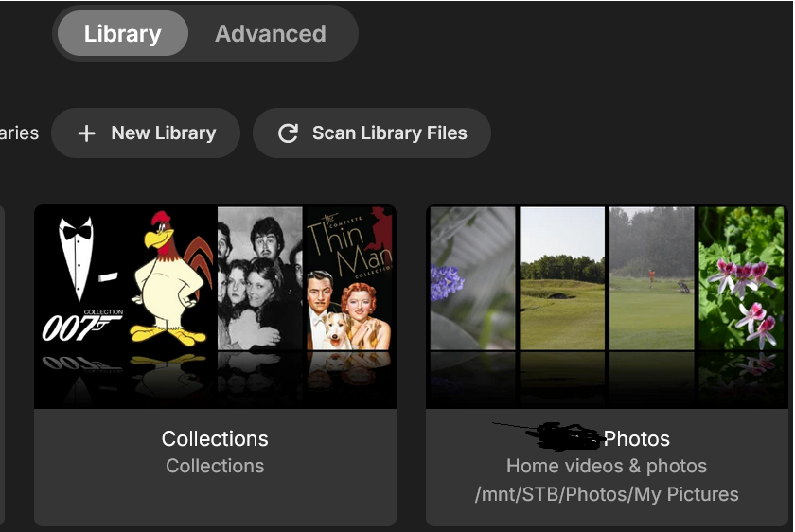Open the Photos library card title
This screenshot has width=795, height=532.
pyautogui.click(x=636, y=439)
